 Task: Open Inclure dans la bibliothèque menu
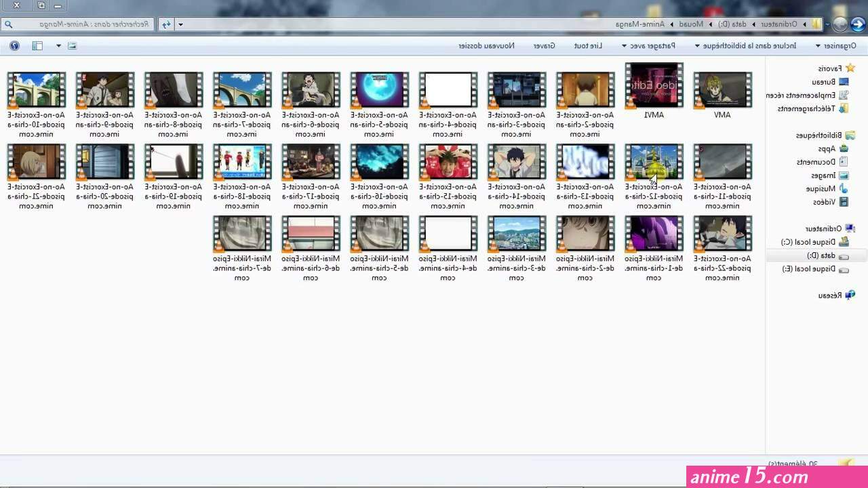745,45
